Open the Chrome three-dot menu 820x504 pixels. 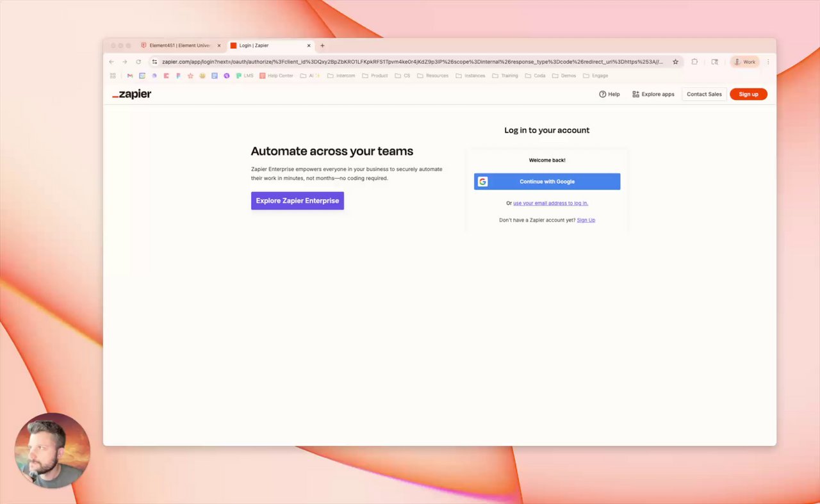tap(768, 62)
